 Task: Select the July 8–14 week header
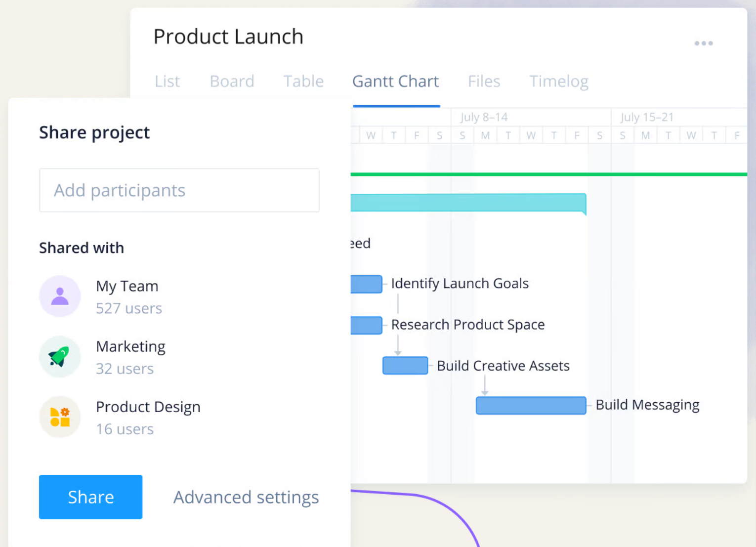(x=484, y=117)
